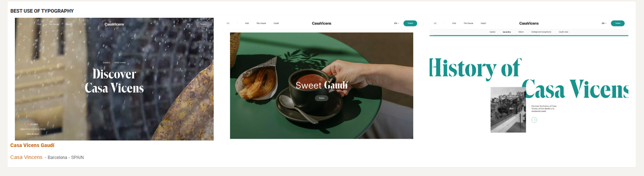Expand EN language selector on first screenshot
644x176 pixels.
click(189, 24)
